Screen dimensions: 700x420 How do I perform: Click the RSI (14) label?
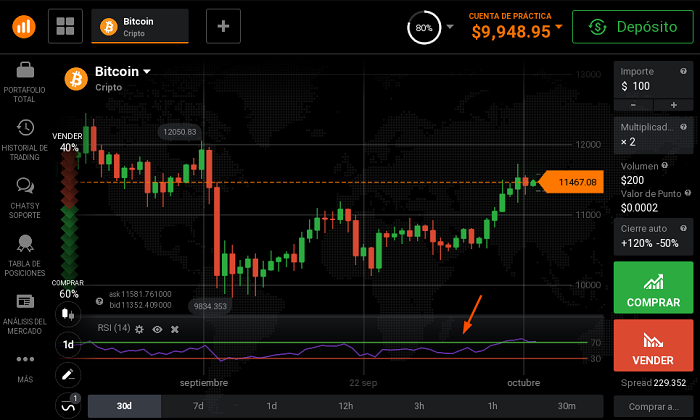tap(114, 328)
